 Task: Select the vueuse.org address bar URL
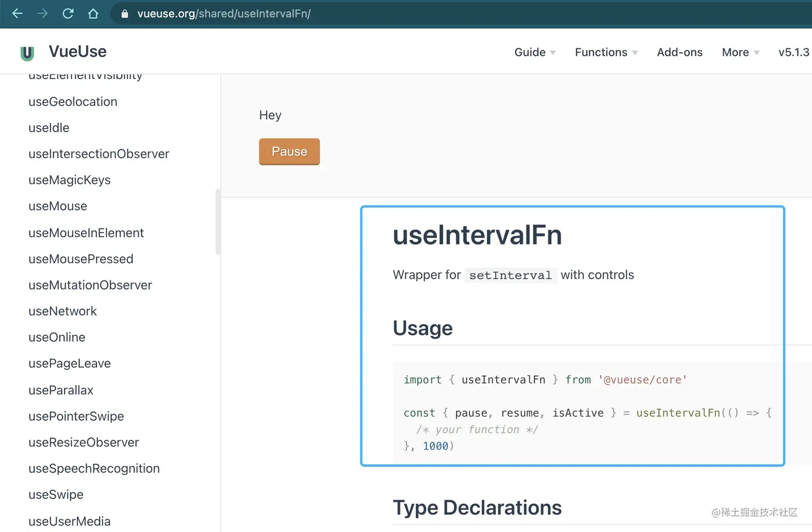point(224,13)
